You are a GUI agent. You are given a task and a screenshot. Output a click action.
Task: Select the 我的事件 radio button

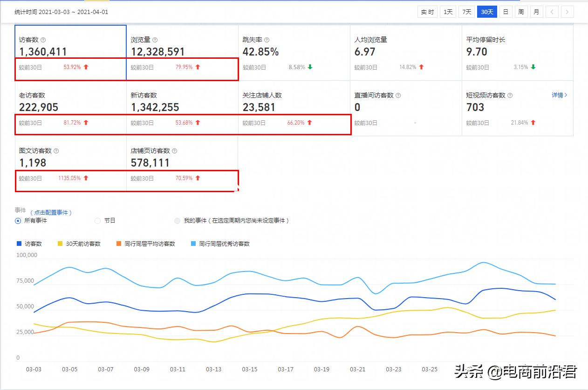pyautogui.click(x=177, y=221)
